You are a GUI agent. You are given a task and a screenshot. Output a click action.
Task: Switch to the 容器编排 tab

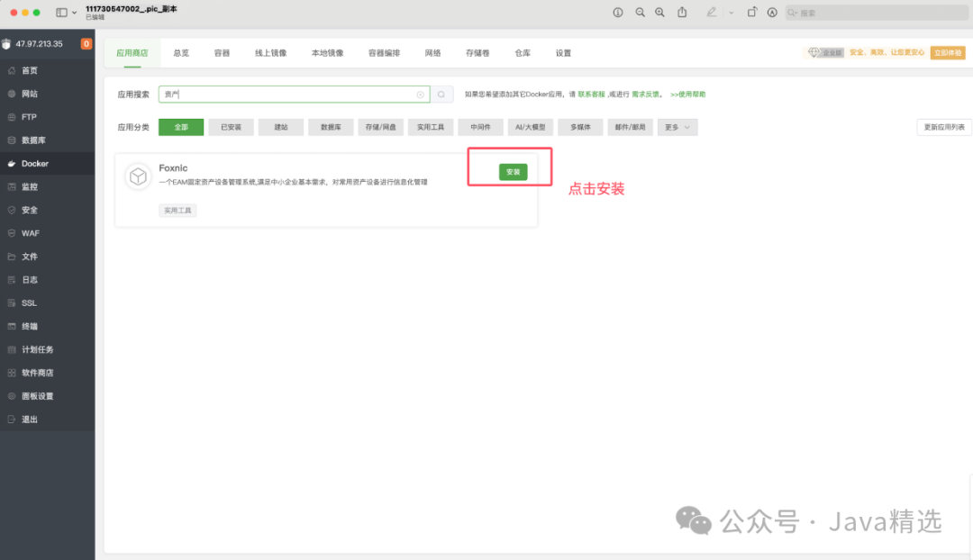tap(384, 53)
